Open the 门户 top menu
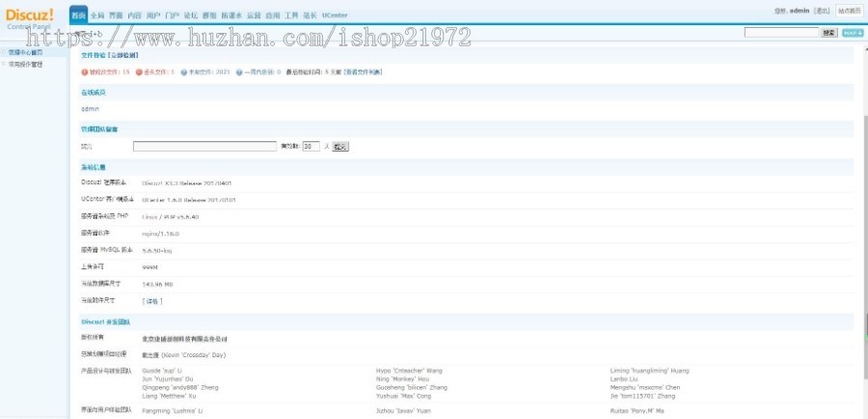This screenshot has width=868, height=419. pos(173,15)
